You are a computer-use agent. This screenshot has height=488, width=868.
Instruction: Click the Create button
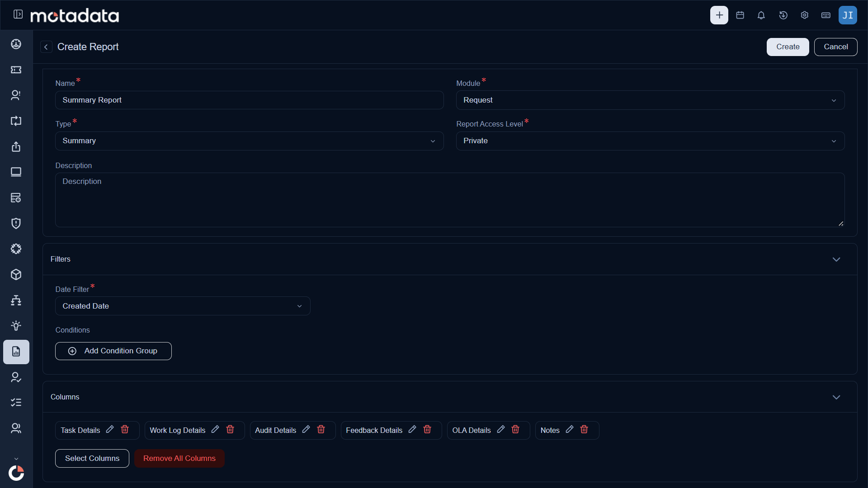pyautogui.click(x=788, y=47)
